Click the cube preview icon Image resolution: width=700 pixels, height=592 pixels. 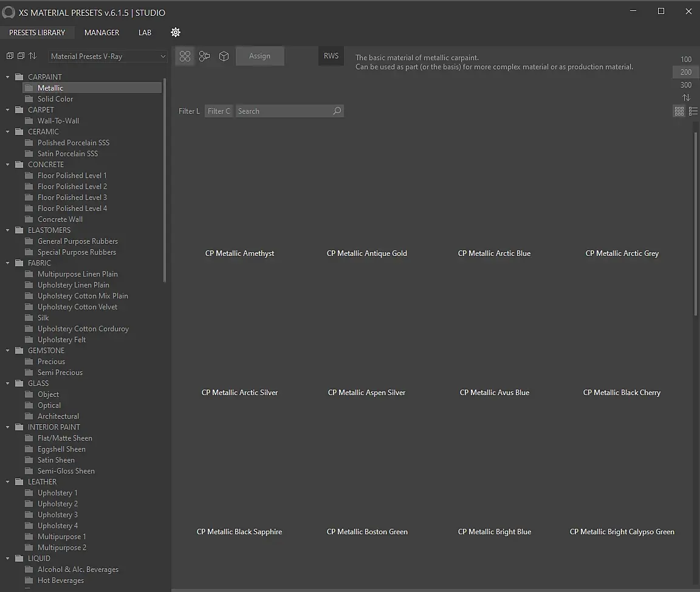[x=224, y=56]
